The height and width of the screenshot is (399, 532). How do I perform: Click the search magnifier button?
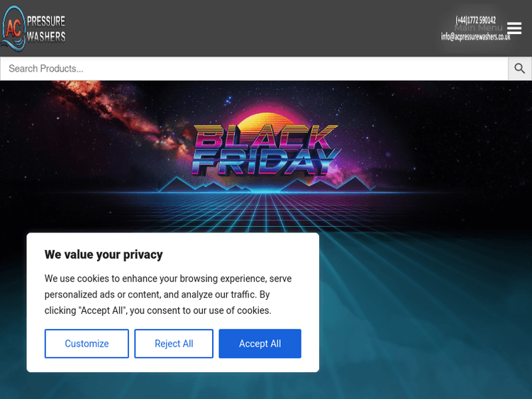pyautogui.click(x=520, y=69)
